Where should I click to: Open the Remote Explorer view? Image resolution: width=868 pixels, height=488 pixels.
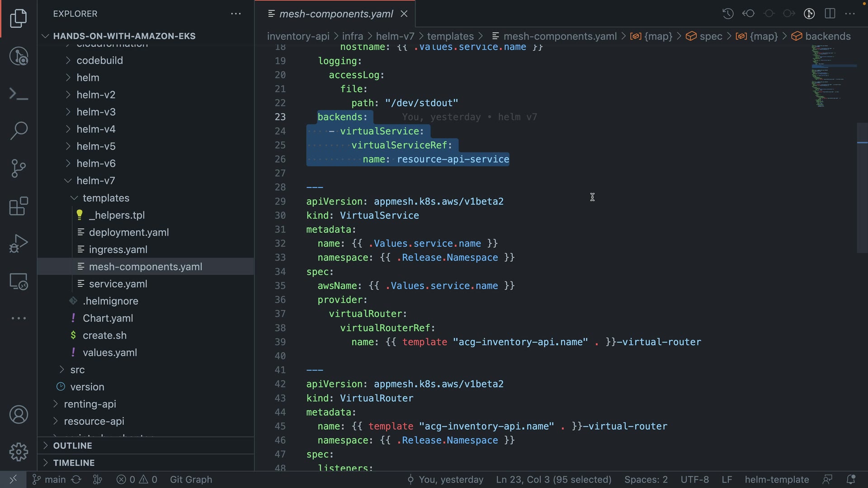click(x=19, y=282)
